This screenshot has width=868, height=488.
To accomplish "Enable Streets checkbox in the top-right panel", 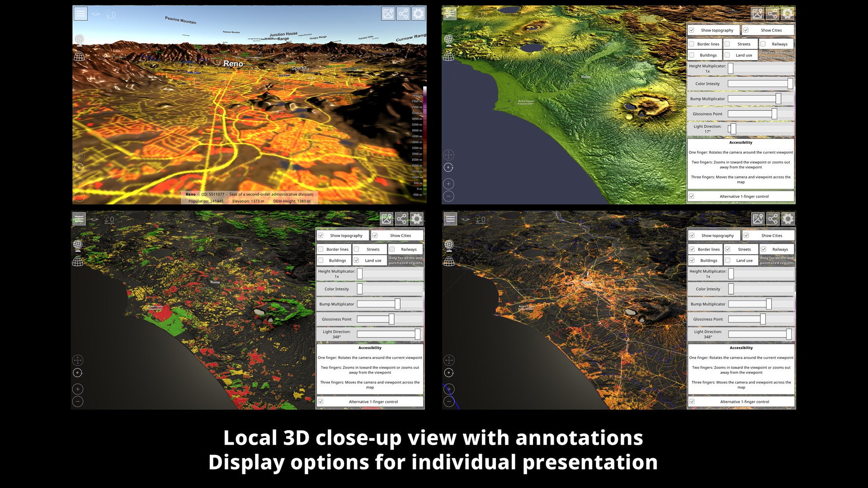I will pos(727,44).
